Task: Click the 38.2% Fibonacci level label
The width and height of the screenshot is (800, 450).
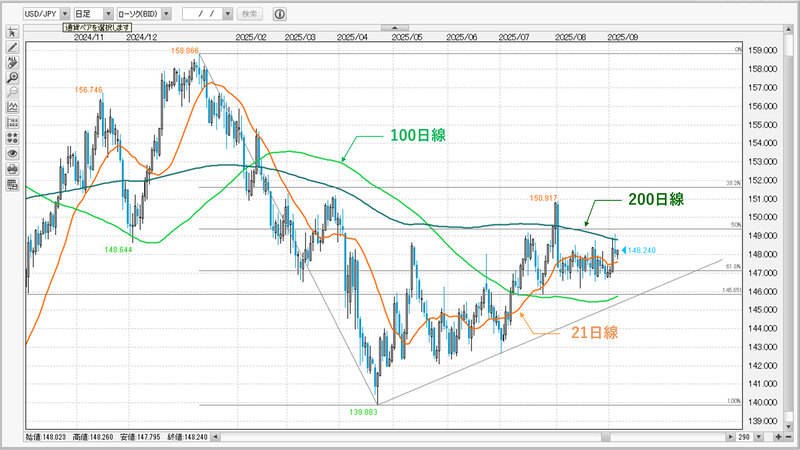Action: (x=734, y=183)
